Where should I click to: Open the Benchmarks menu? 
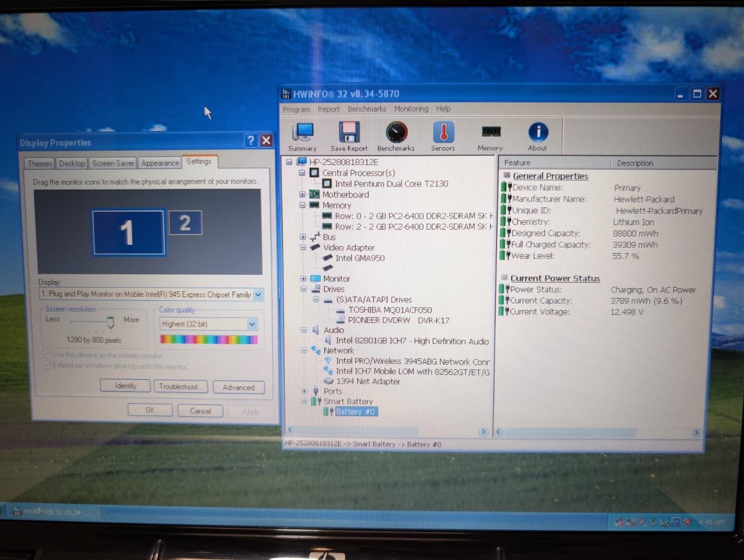tap(367, 109)
